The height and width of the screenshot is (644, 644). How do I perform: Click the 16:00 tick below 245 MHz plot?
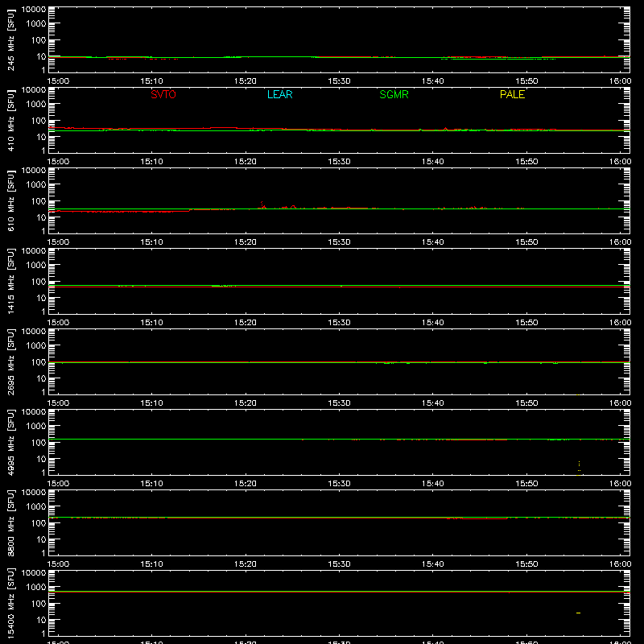click(x=620, y=81)
